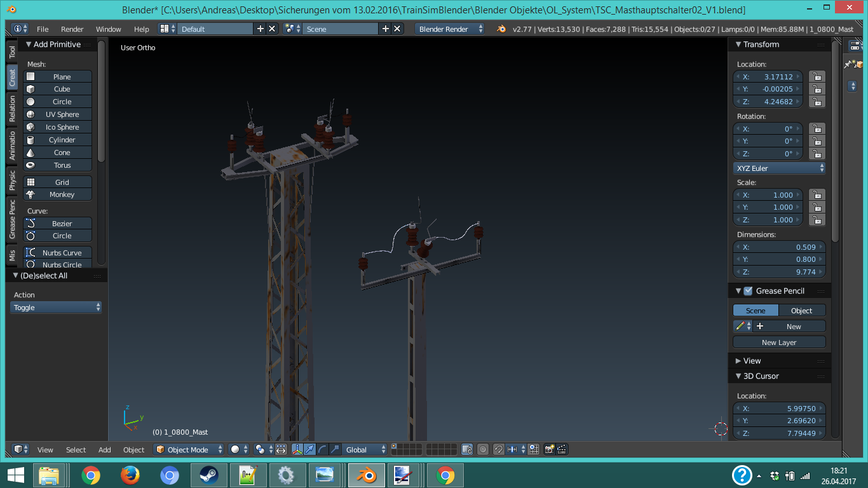
Task: Switch to the Relations sidebar tab
Action: click(12, 109)
